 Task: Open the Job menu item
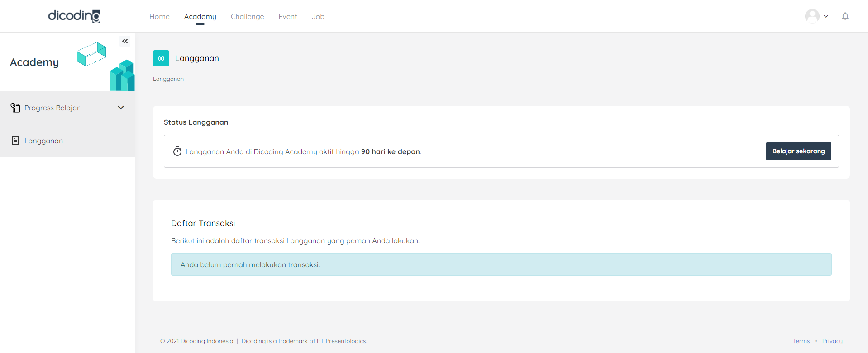pyautogui.click(x=318, y=17)
